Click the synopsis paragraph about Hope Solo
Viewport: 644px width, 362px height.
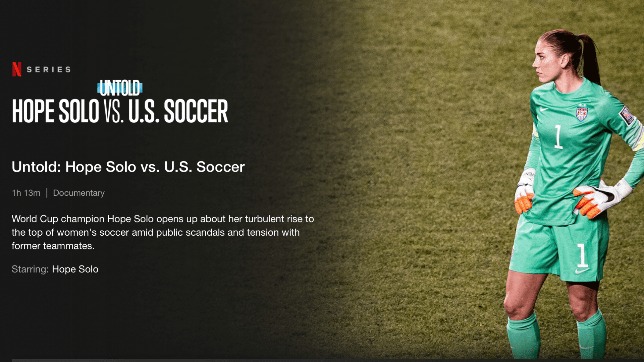(x=163, y=232)
